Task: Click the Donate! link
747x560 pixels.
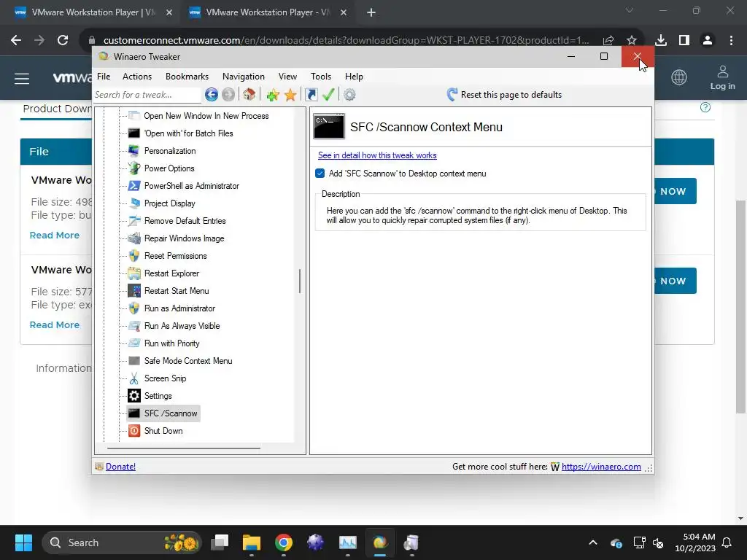Action: coord(120,467)
